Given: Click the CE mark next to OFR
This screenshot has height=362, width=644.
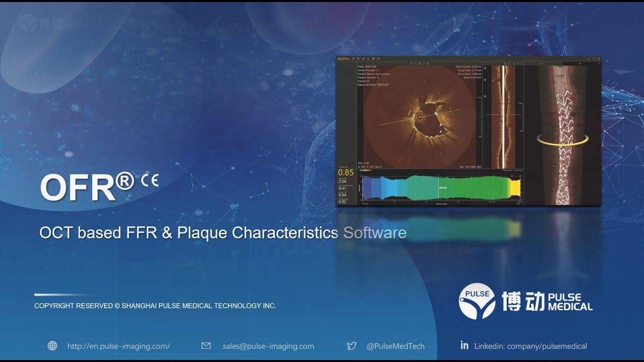Looking at the screenshot, I should click(x=150, y=180).
